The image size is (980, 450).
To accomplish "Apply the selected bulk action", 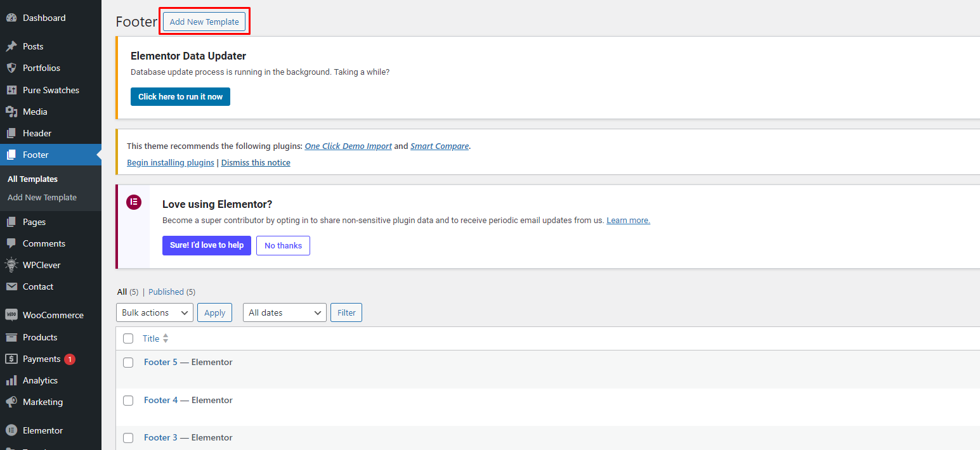I will [214, 312].
